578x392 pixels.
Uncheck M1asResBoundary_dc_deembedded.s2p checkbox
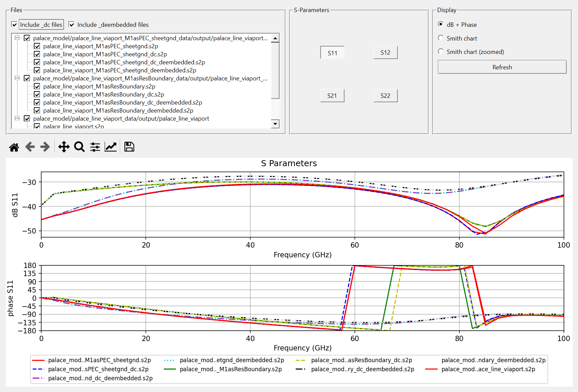pyautogui.click(x=37, y=103)
